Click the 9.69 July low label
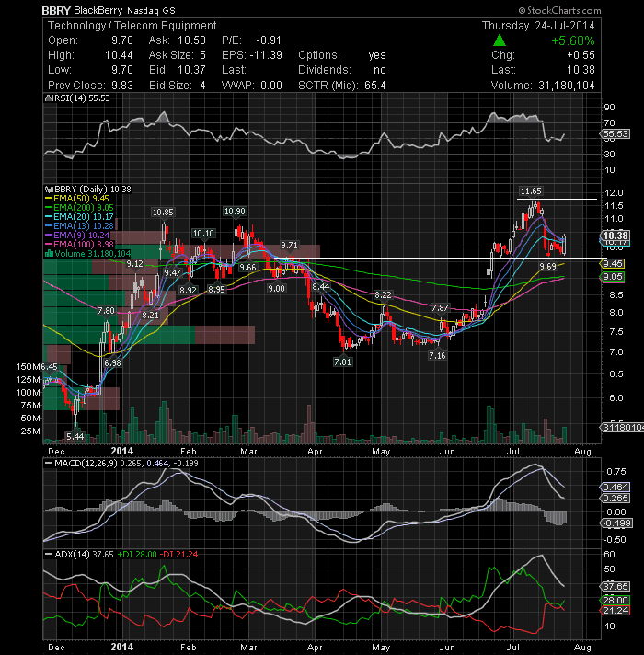Image resolution: width=644 pixels, height=655 pixels. pos(547,266)
